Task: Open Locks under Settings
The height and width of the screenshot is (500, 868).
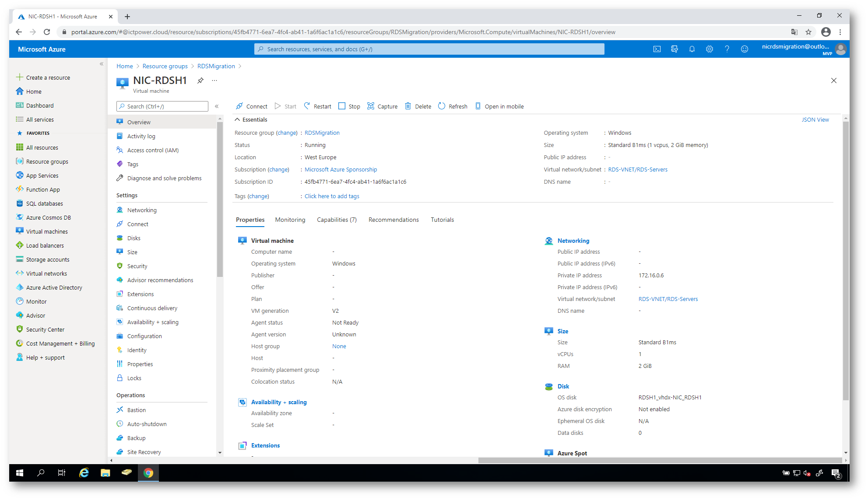Action: pos(129,378)
